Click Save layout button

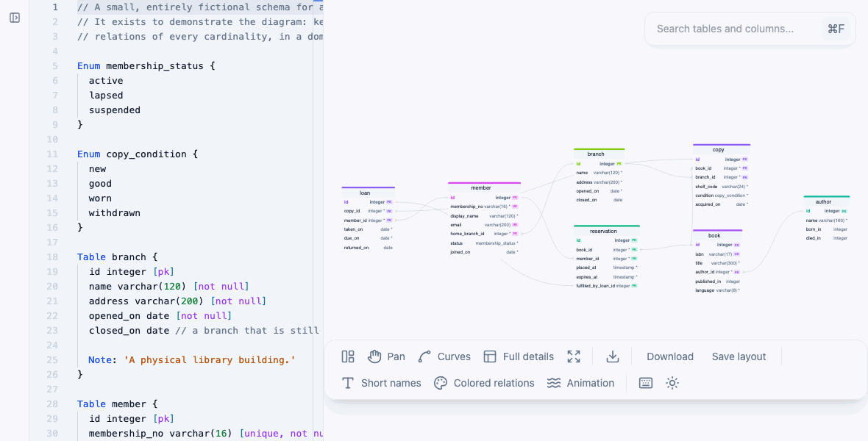[x=739, y=356]
